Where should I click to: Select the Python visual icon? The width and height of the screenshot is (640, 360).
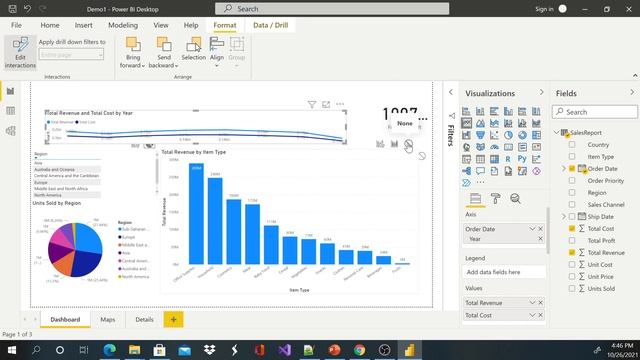(522, 159)
